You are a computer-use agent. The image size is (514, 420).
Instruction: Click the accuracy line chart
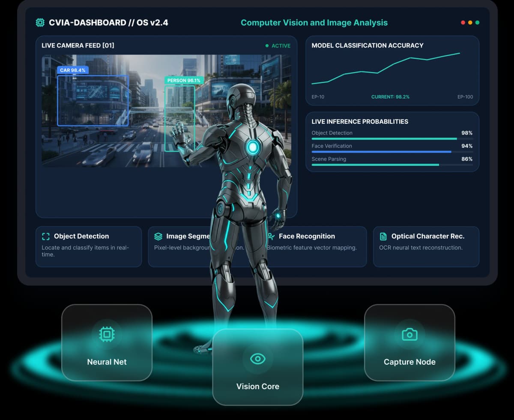[385, 68]
